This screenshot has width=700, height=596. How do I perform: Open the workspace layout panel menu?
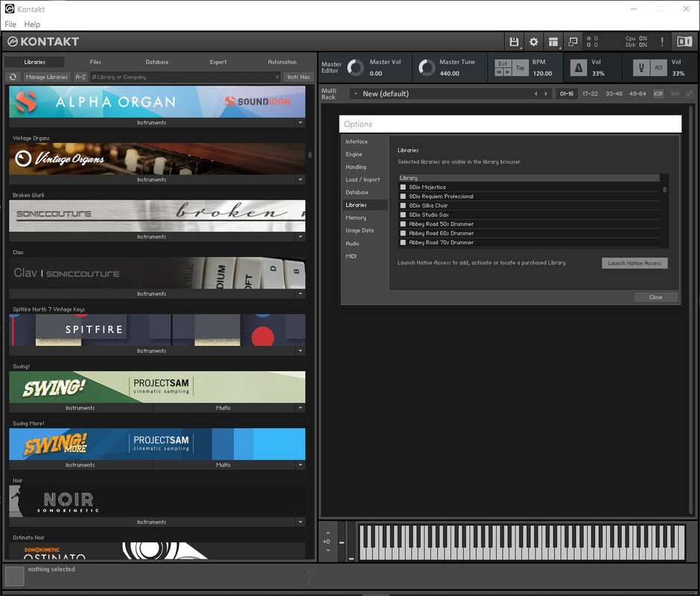tap(553, 42)
